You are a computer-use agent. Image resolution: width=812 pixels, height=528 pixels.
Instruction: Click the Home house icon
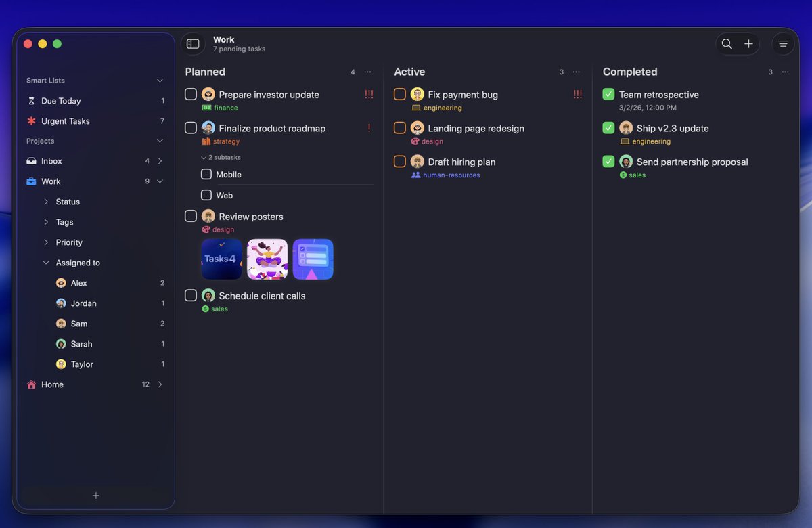pos(31,384)
